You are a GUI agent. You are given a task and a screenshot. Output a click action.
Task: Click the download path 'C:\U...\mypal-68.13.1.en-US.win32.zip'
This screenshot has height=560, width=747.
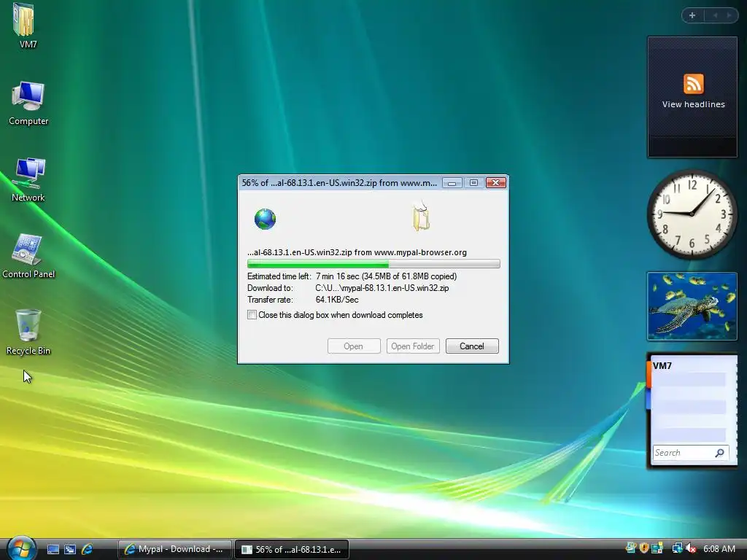click(382, 288)
